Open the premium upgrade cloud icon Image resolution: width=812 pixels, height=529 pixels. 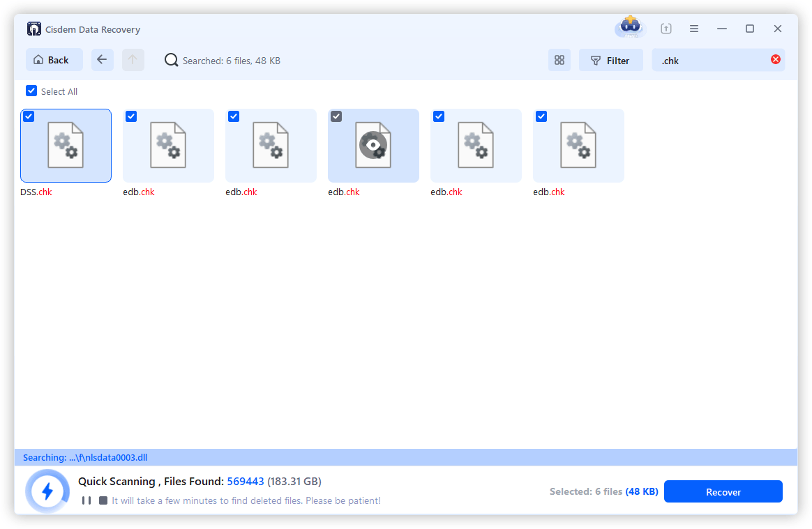pos(630,27)
